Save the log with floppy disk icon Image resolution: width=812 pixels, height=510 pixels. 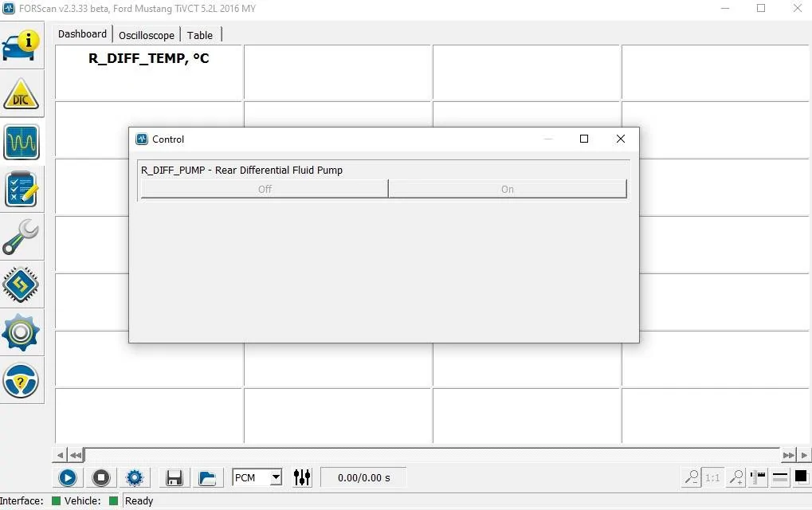point(175,477)
